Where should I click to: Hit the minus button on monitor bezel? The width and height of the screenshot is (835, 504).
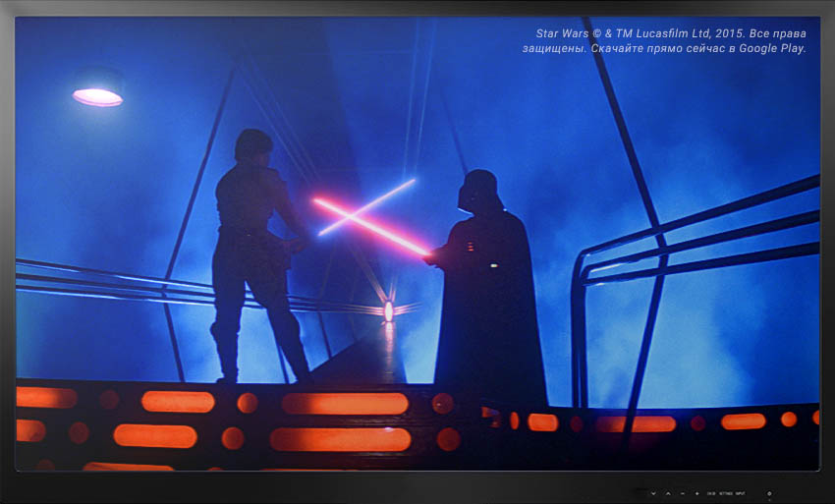click(683, 493)
